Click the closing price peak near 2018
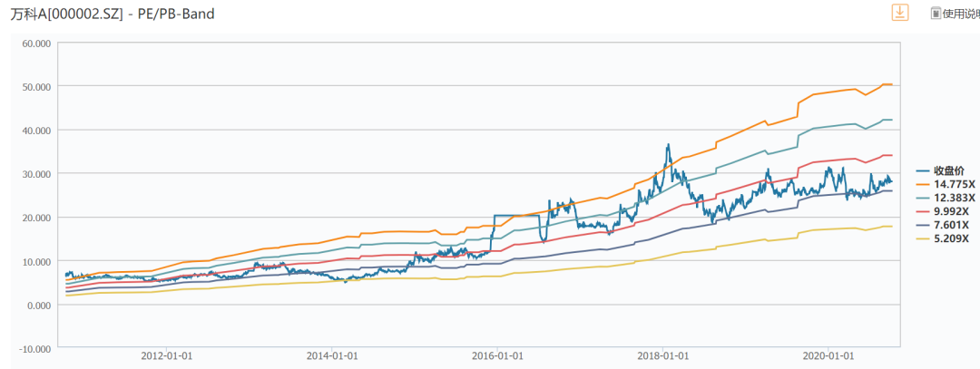 [x=668, y=145]
